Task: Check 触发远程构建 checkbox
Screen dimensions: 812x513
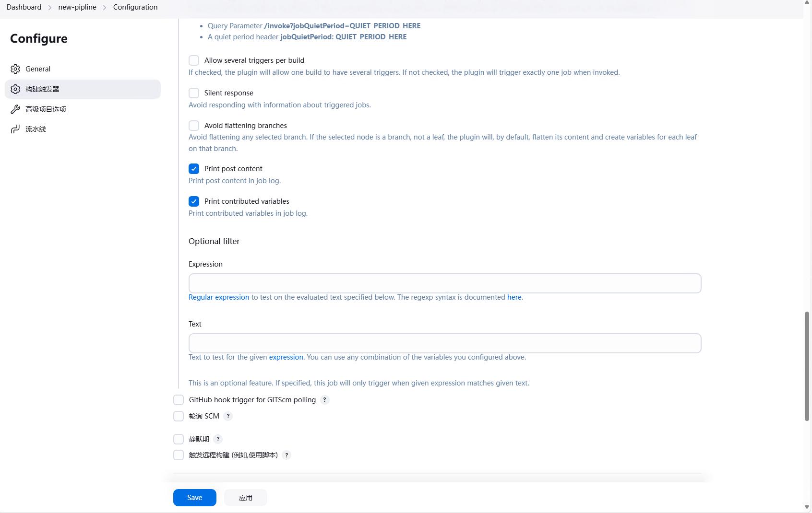Action: 179,455
